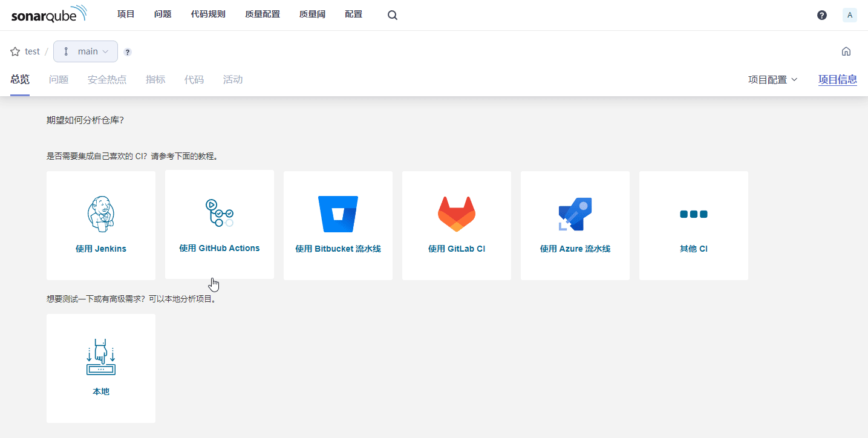This screenshot has width=868, height=438.
Task: Switch to the 代码 tab
Action: point(194,79)
